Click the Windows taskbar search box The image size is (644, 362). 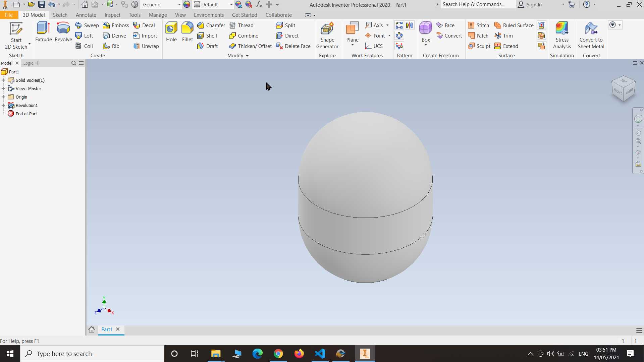tap(92, 354)
